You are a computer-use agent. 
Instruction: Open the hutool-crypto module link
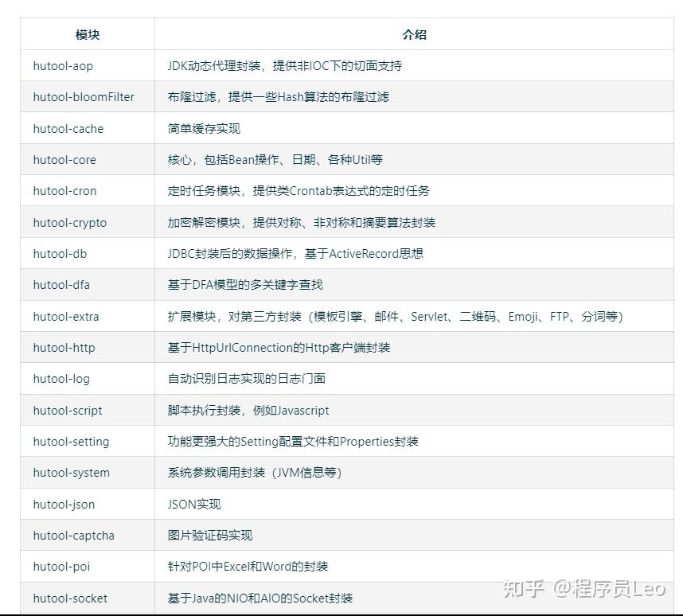tap(68, 222)
